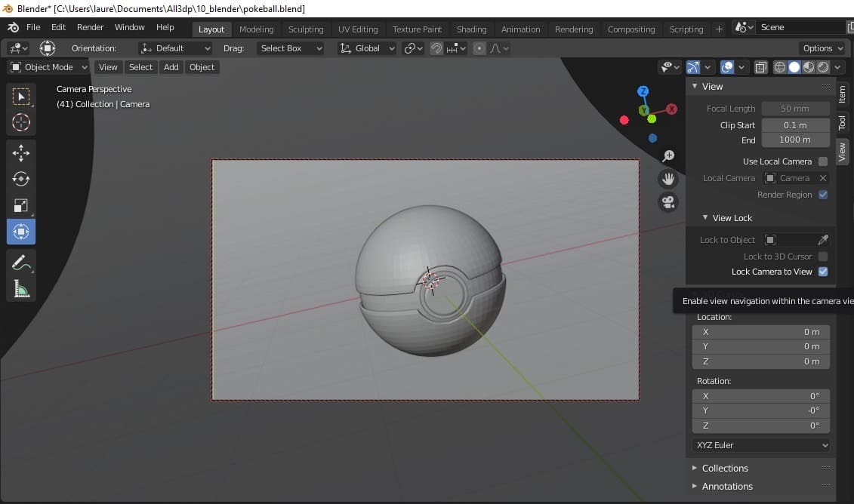Viewport: 854px width, 504px height.
Task: Collapse the View panel
Action: 695,87
